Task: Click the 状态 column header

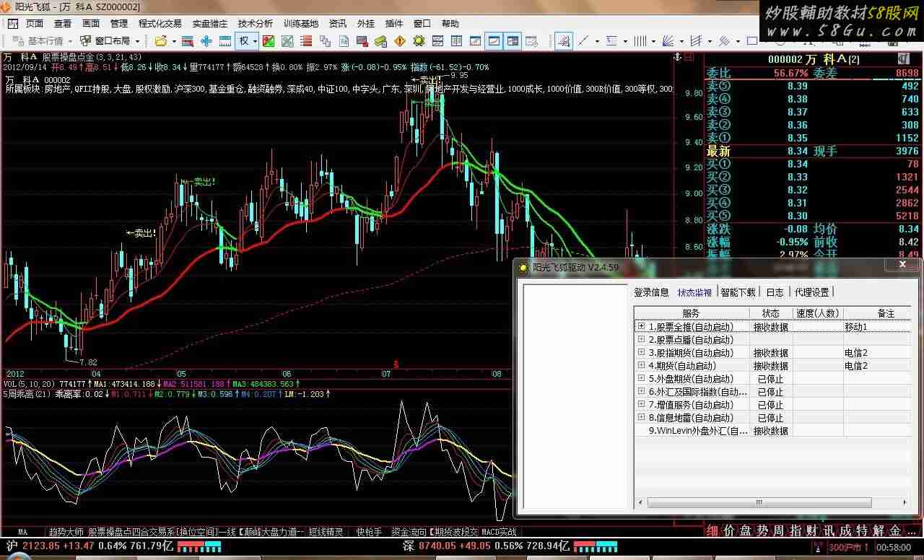Action: tap(770, 313)
